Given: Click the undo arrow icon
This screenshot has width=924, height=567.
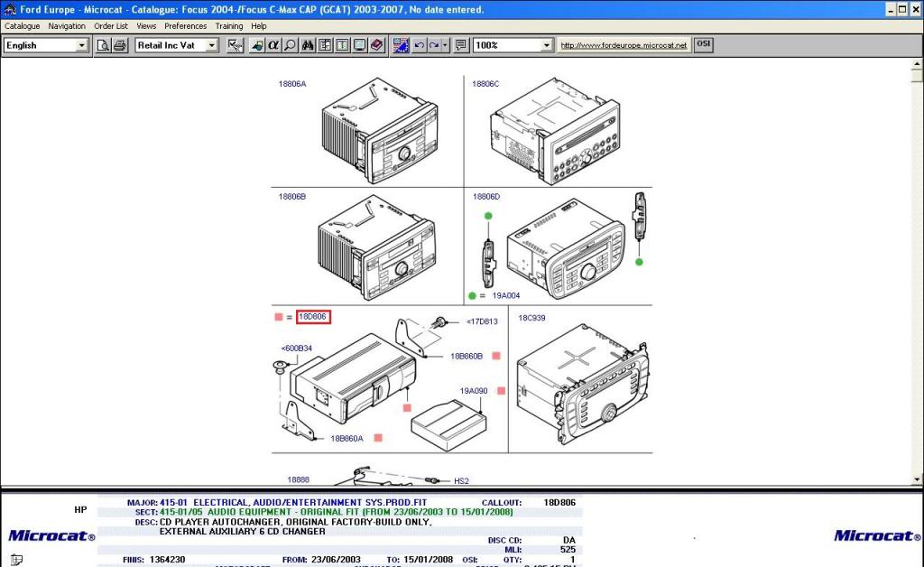Looking at the screenshot, I should (420, 45).
